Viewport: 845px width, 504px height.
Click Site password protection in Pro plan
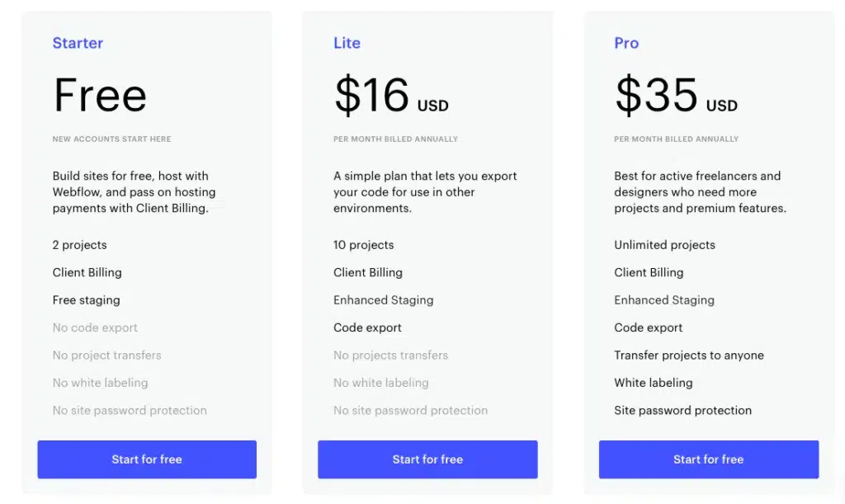[x=682, y=411]
